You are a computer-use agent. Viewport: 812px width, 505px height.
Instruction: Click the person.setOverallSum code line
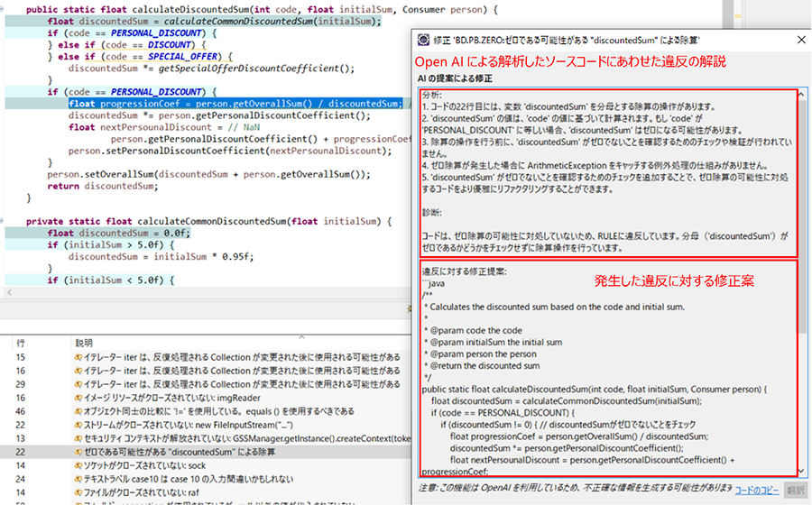click(x=208, y=174)
